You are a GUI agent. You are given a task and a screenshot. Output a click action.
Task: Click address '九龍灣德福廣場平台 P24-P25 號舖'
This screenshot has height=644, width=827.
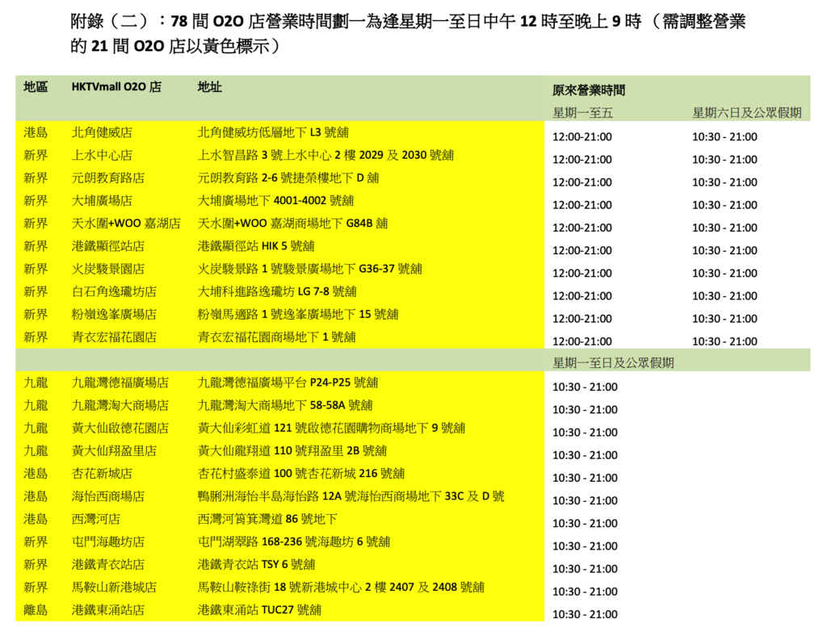tap(288, 382)
